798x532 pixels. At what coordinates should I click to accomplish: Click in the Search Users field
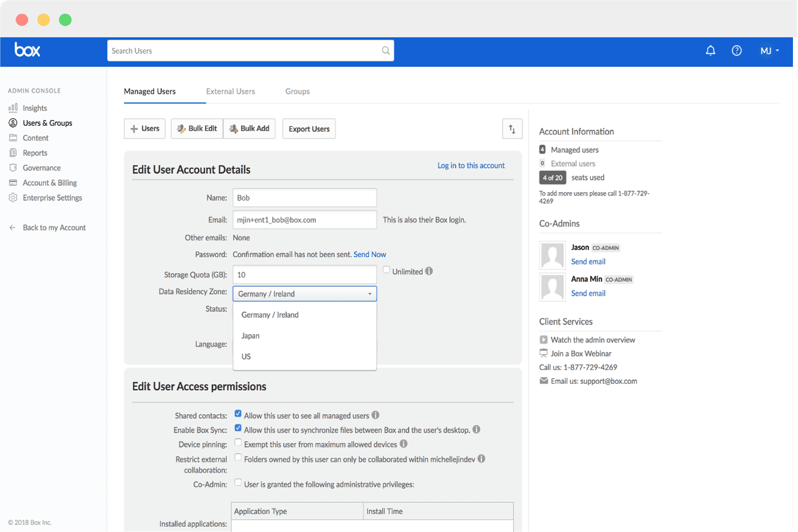click(251, 51)
